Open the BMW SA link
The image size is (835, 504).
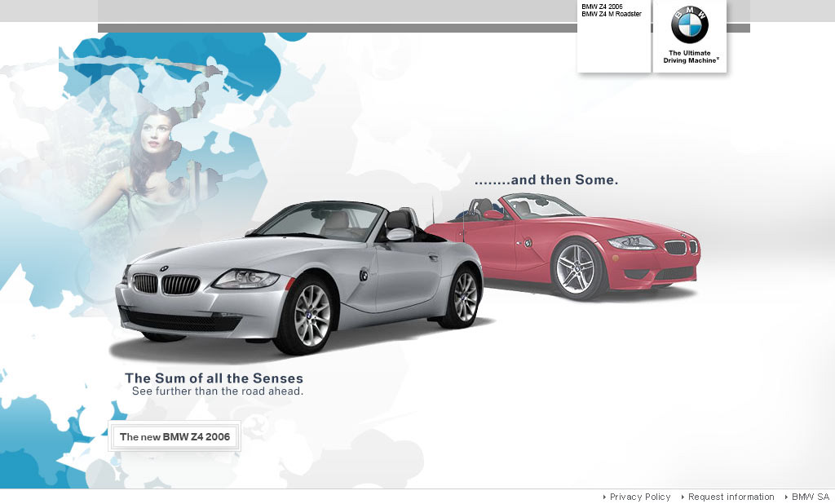click(810, 497)
